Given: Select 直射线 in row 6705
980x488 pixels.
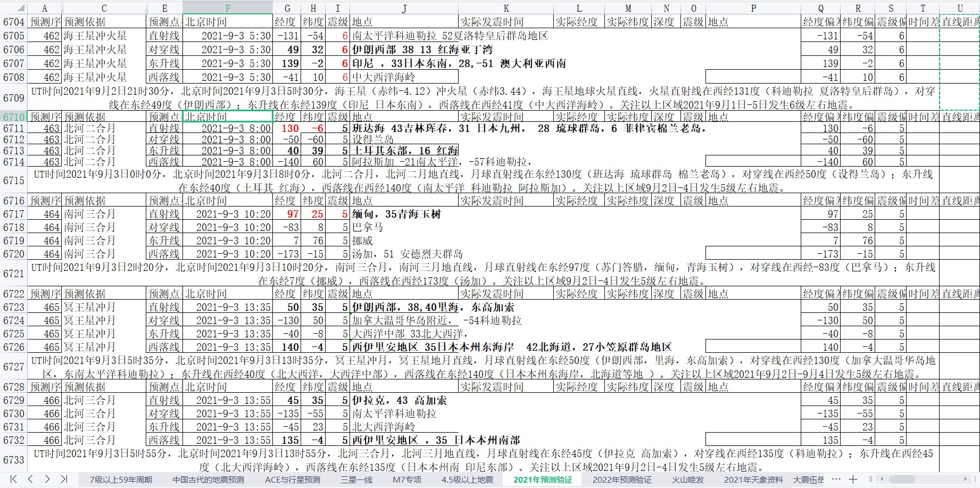Looking at the screenshot, I should tap(164, 36).
